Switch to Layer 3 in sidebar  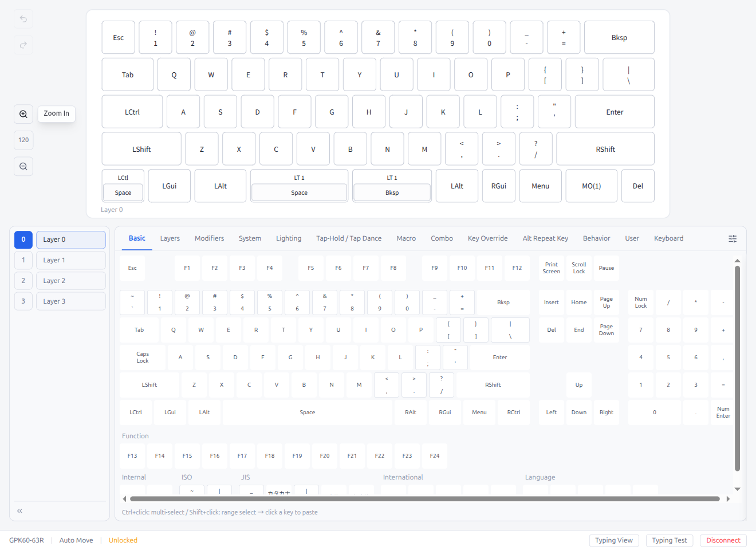(71, 301)
